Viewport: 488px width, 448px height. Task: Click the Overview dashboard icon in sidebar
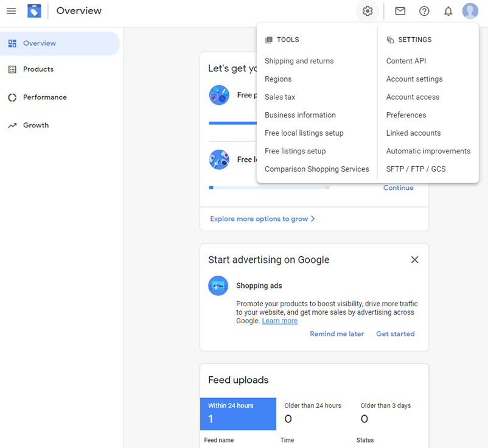click(12, 43)
